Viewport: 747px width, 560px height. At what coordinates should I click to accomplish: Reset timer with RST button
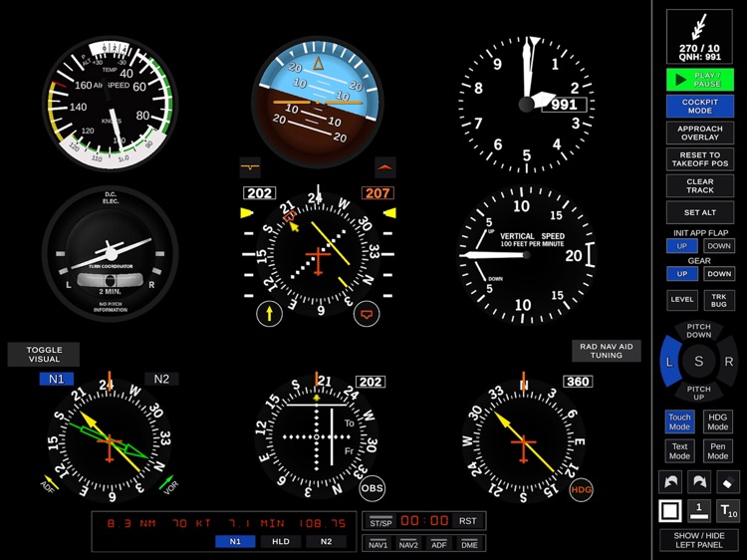coord(468,521)
